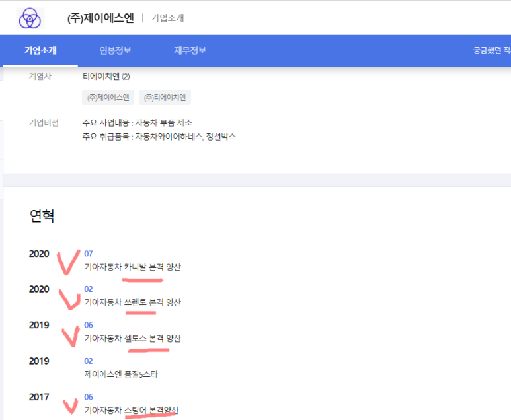Open the 궁금했던 tab at right
The image size is (511, 420).
click(x=492, y=50)
